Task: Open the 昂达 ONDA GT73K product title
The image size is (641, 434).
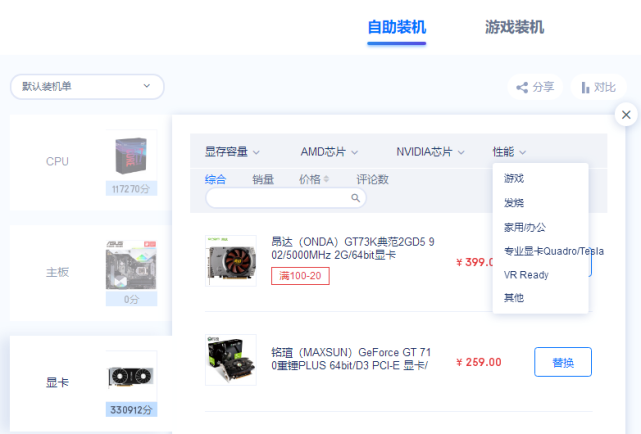Action: pyautogui.click(x=353, y=248)
